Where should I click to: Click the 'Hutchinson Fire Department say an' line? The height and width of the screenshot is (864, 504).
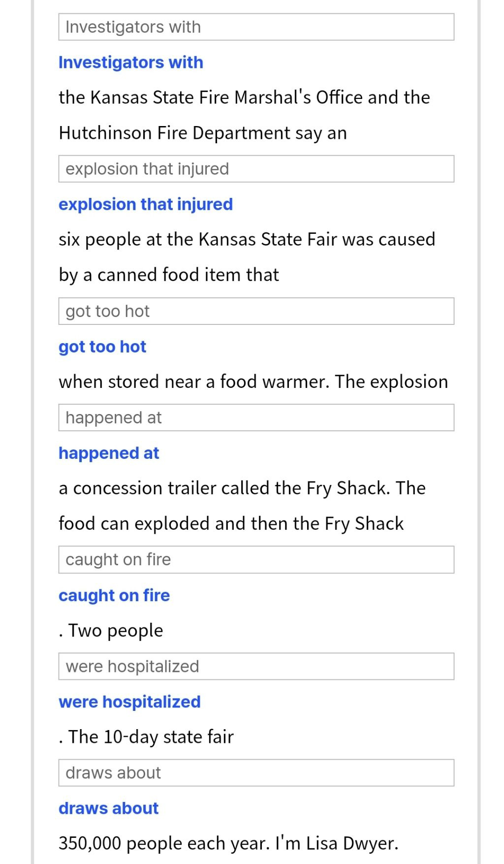[x=203, y=133]
